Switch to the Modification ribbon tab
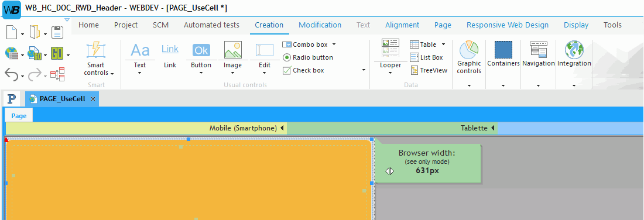644x220 pixels. 320,25
